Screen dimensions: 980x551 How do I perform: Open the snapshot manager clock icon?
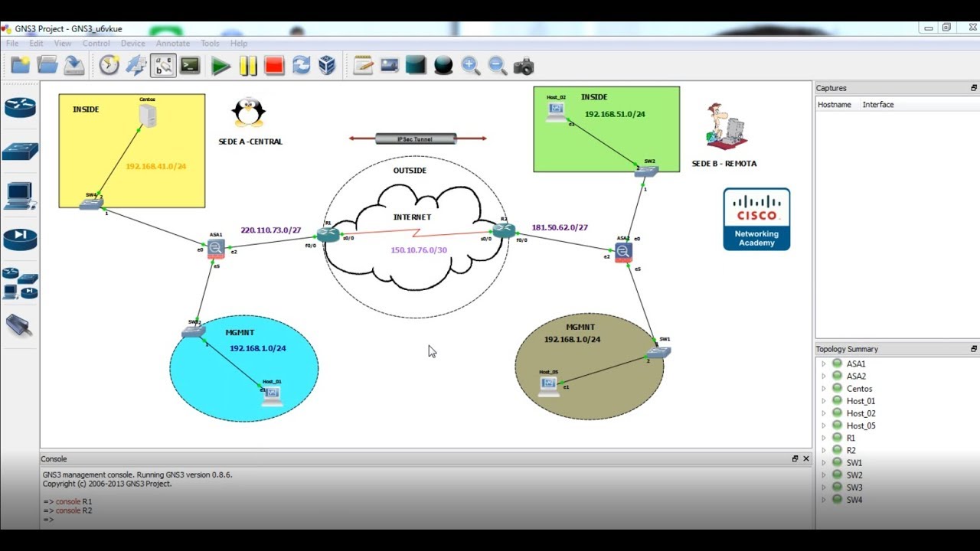click(109, 66)
